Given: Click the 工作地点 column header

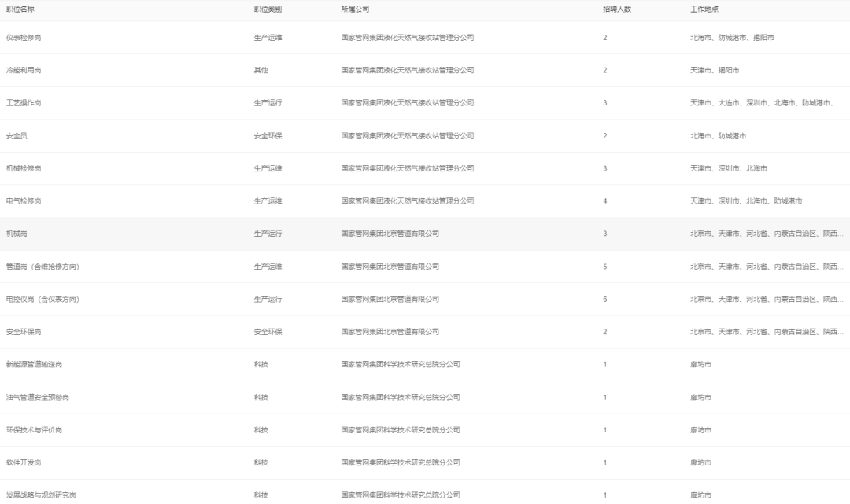Looking at the screenshot, I should 704,9.
